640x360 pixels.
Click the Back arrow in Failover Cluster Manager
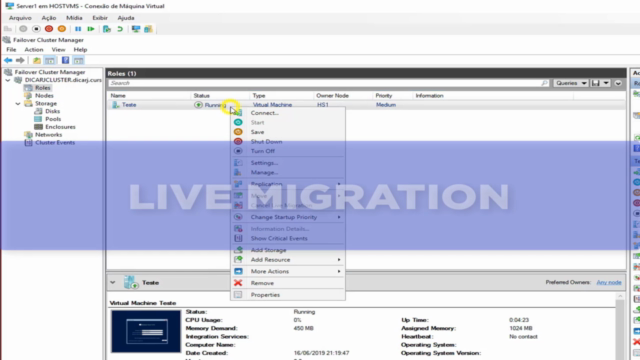tap(8, 60)
